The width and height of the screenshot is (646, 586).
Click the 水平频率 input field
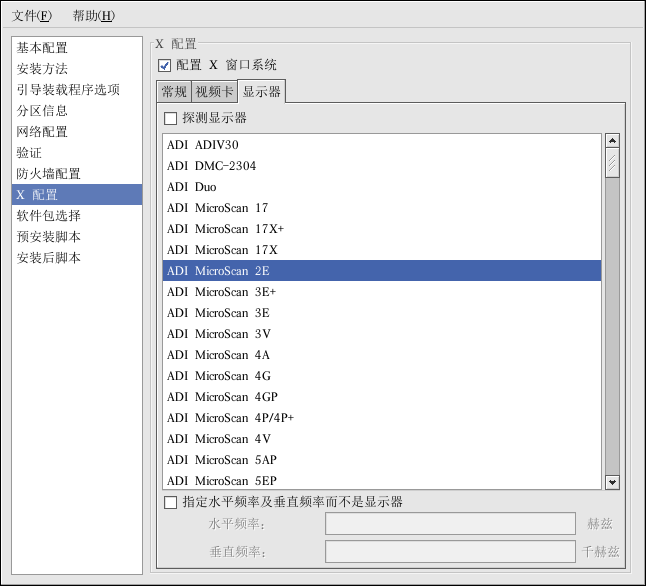[x=450, y=524]
